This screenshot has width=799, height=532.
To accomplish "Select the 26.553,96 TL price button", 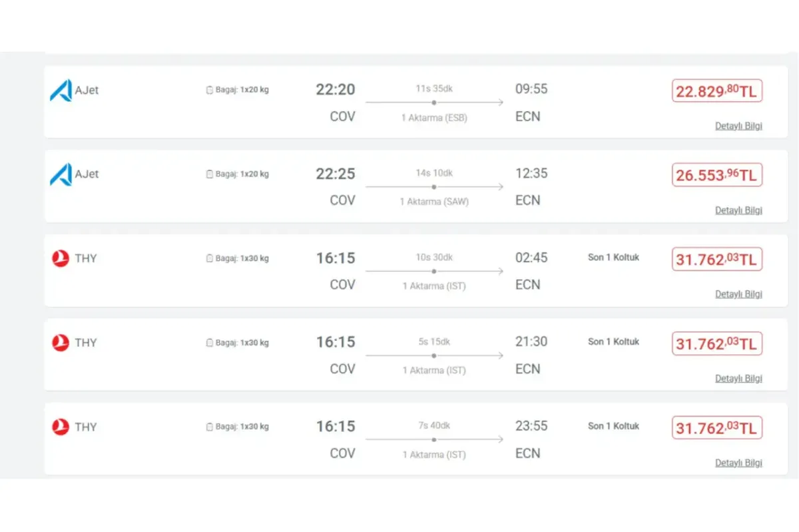I will click(x=716, y=175).
